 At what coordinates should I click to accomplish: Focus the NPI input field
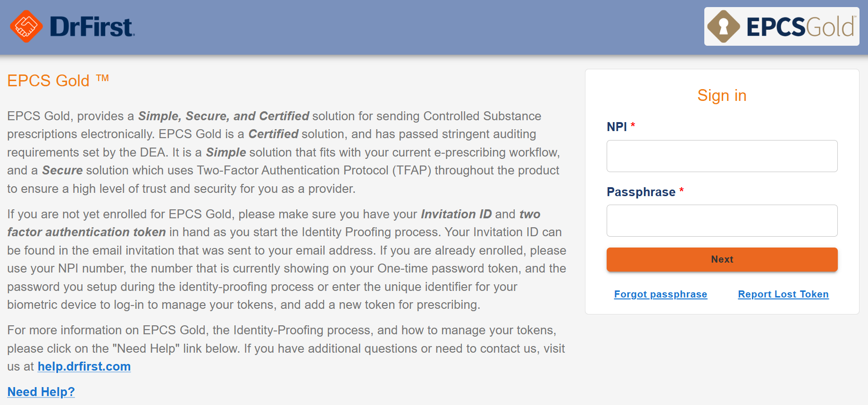[722, 156]
